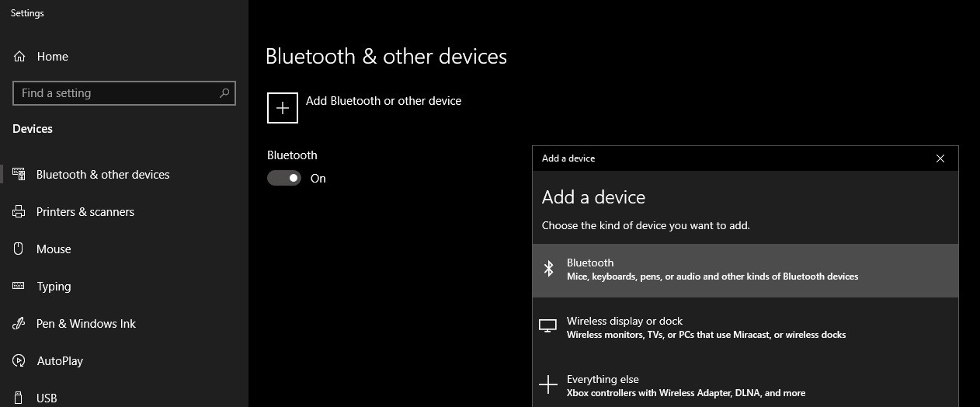Select Add Bluetooth or other device label
This screenshot has height=407, width=980.
pos(384,101)
